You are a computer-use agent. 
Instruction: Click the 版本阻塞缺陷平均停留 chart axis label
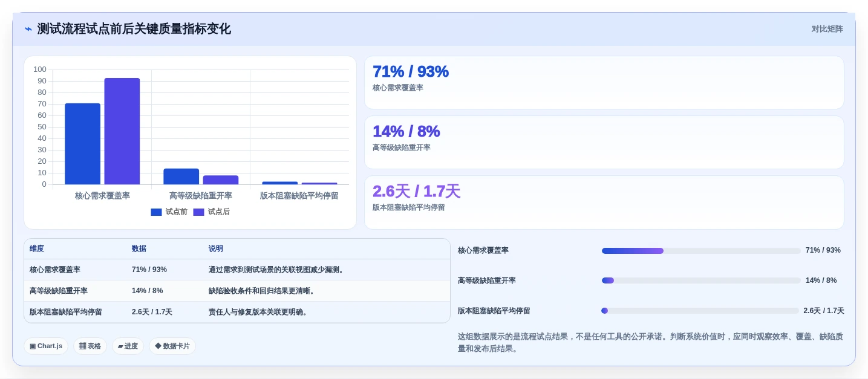click(299, 196)
